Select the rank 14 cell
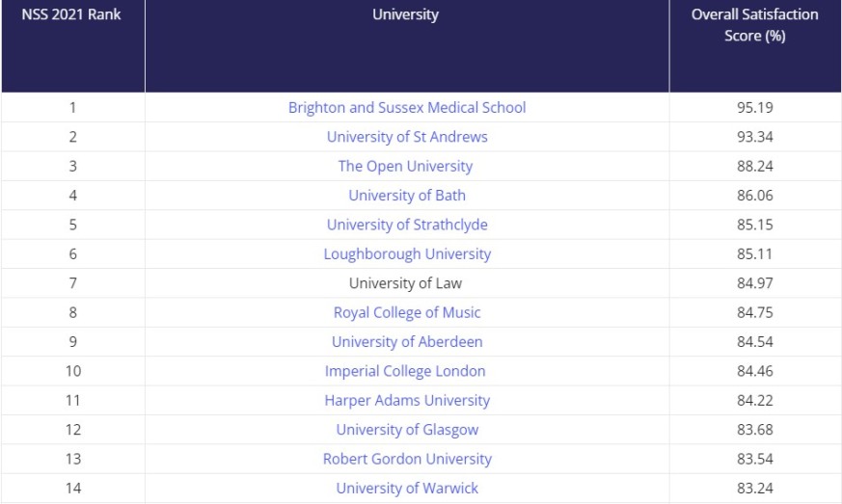Viewport: 842px width, 504px height. [73, 489]
